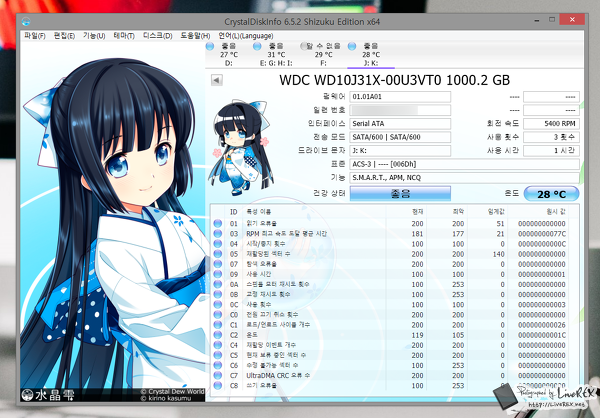Click the 5400 RPM rotation speed field

pyautogui.click(x=551, y=124)
